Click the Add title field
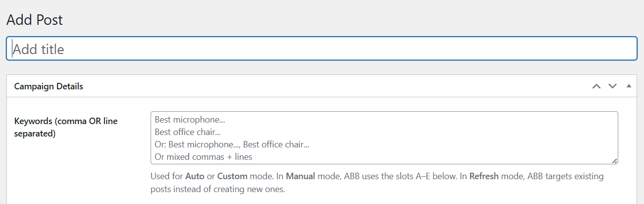The height and width of the screenshot is (204, 644). point(322,49)
